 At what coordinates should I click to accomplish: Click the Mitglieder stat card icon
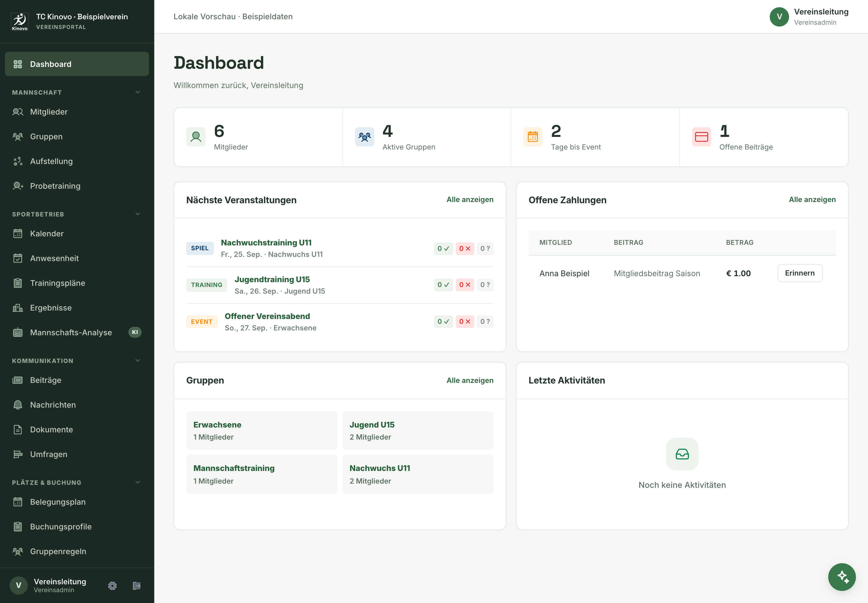point(196,137)
